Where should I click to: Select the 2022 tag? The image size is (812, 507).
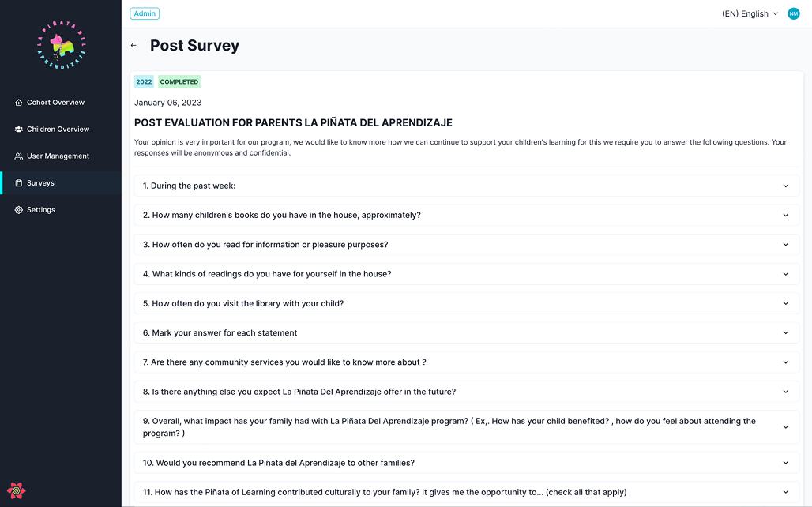pos(144,81)
